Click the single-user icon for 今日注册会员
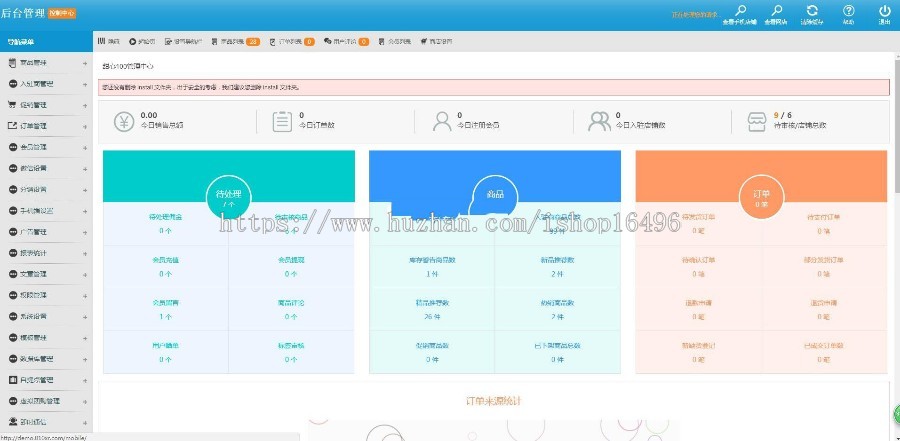 442,122
